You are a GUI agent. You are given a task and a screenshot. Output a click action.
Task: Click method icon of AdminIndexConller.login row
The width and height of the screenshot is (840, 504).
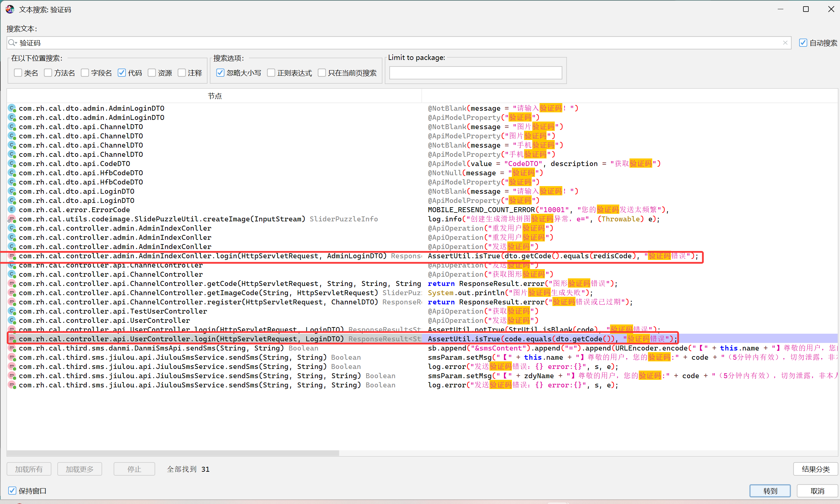pyautogui.click(x=12, y=256)
